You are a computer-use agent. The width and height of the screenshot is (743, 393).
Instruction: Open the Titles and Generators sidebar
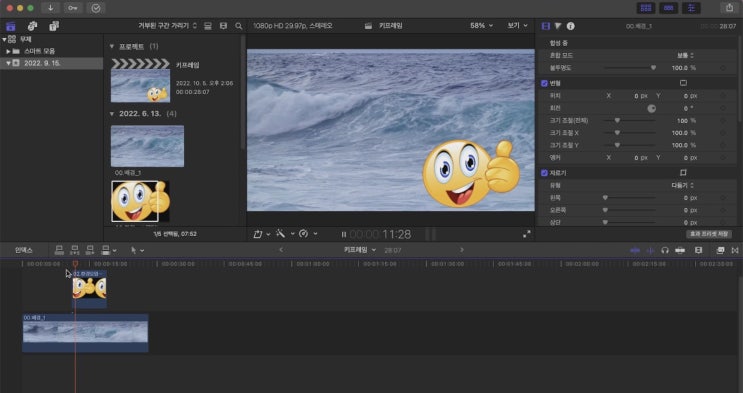coord(54,26)
